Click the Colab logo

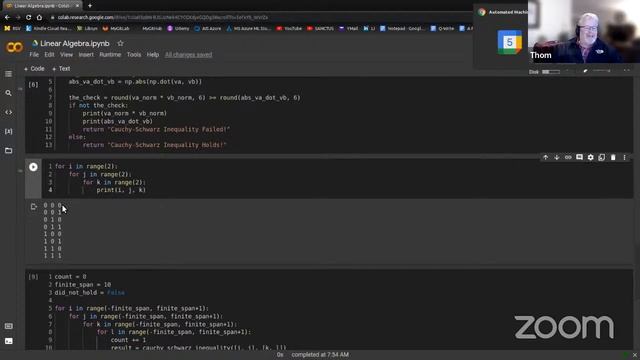pyautogui.click(x=14, y=47)
